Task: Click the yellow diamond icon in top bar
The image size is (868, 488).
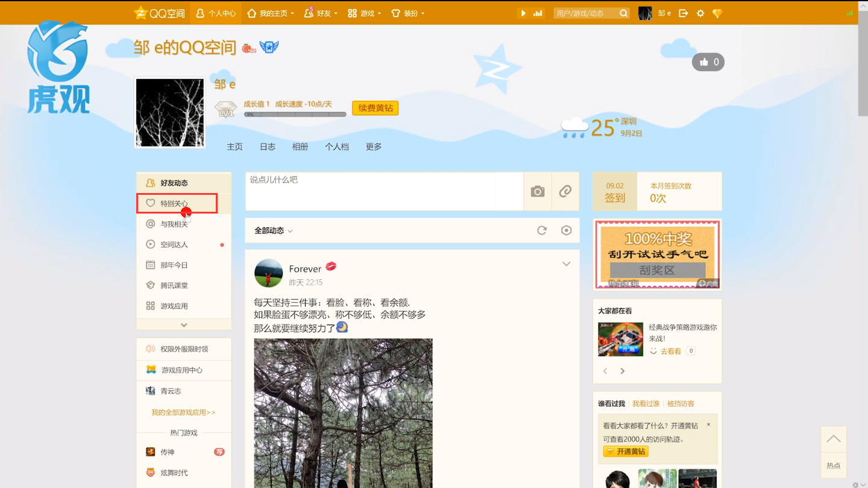Action: point(717,13)
